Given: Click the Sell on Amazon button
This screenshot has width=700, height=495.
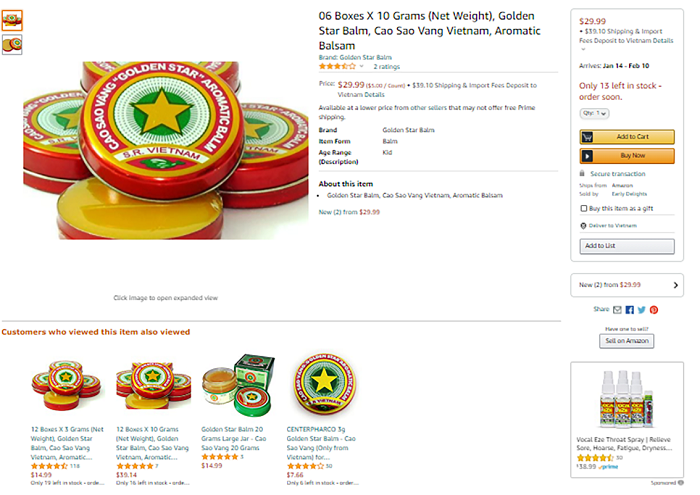Looking at the screenshot, I should coord(627,341).
